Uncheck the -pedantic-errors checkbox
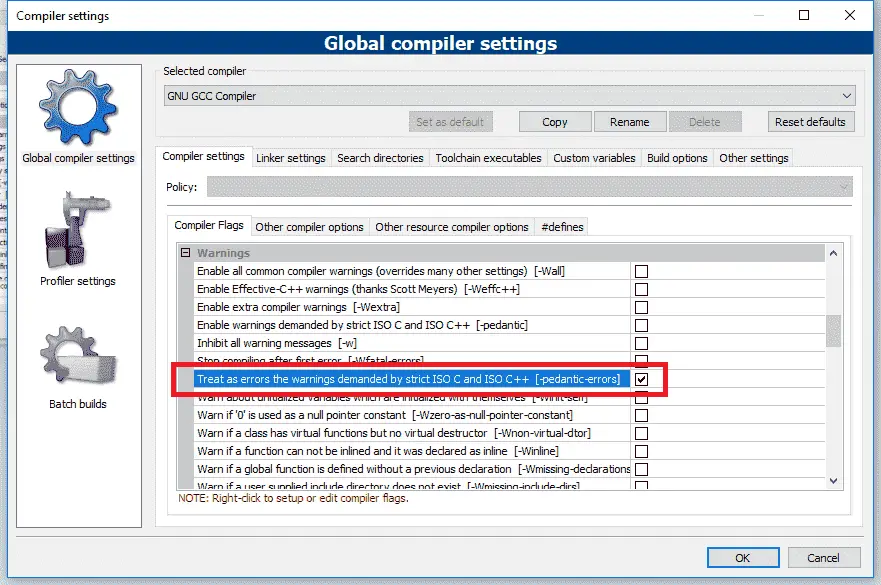881x585 pixels. [641, 380]
